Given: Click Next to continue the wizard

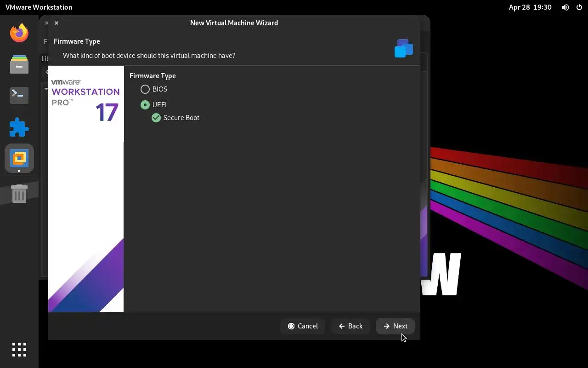Looking at the screenshot, I should (396, 326).
